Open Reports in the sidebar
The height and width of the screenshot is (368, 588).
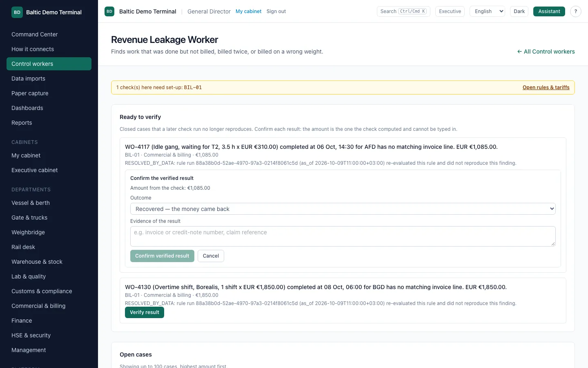tap(49, 123)
